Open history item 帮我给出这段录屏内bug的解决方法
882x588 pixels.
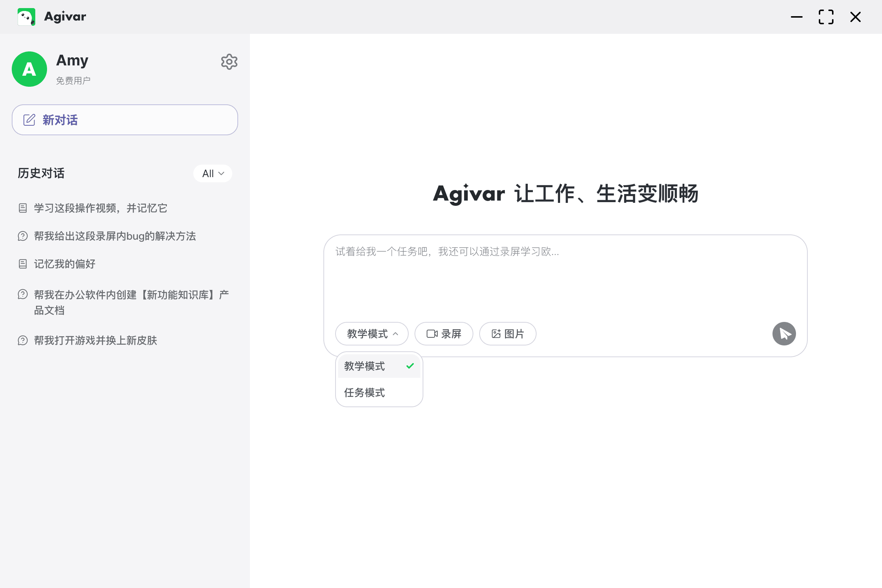pos(115,236)
